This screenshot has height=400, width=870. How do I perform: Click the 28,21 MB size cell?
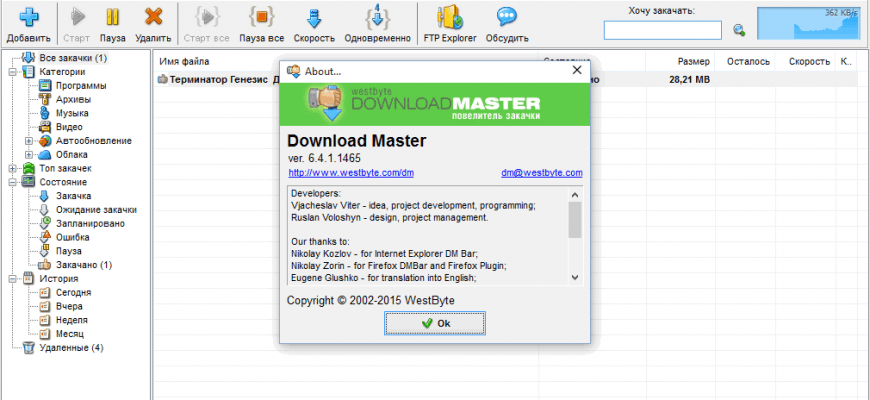(x=690, y=79)
